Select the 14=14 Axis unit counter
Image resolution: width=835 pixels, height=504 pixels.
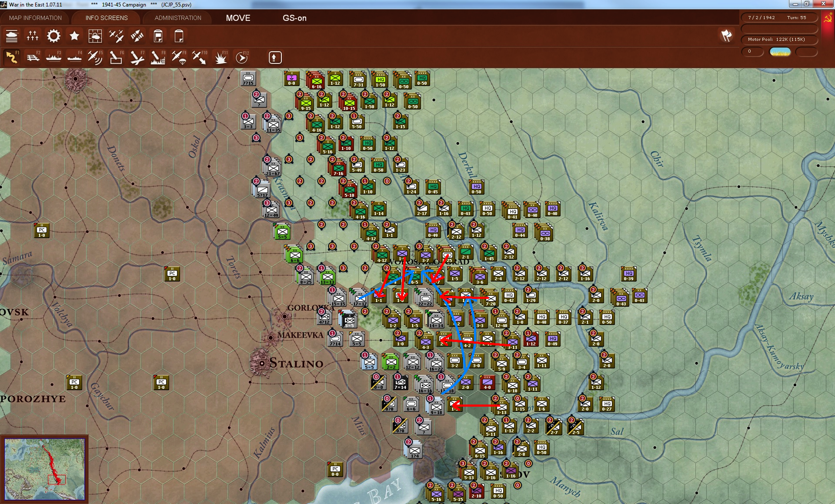click(436, 320)
